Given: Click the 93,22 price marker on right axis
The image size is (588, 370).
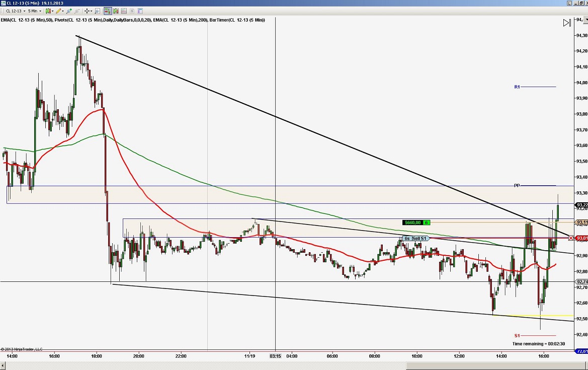Looking at the screenshot, I should tap(579, 205).
